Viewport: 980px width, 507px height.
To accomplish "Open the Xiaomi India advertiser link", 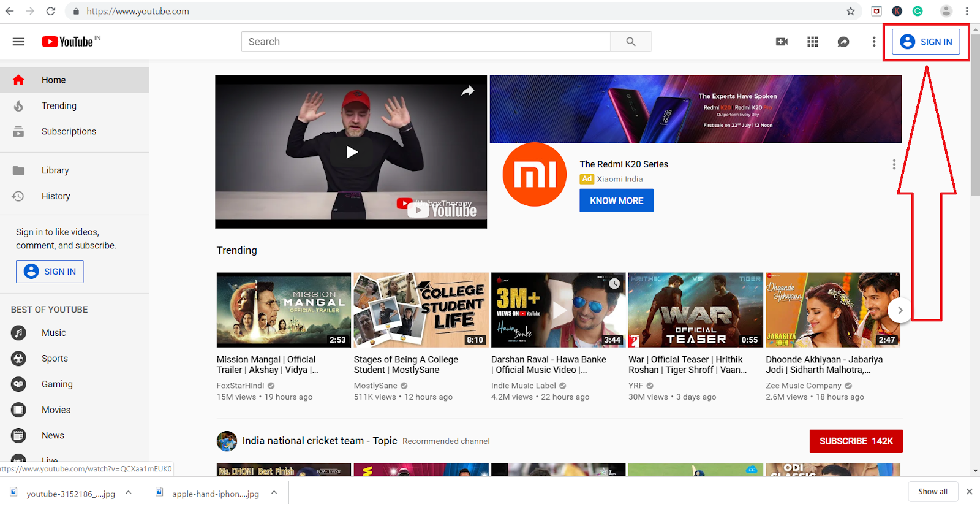I will click(x=620, y=179).
